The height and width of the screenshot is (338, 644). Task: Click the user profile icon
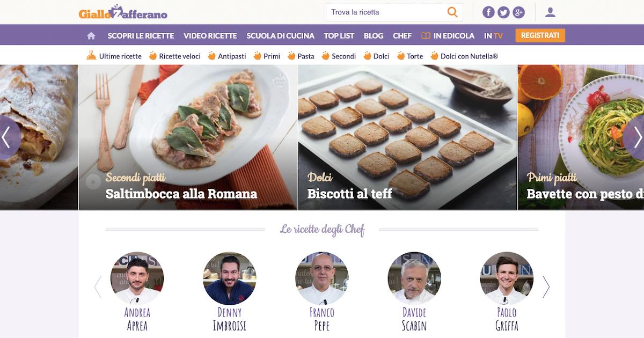[x=550, y=12]
